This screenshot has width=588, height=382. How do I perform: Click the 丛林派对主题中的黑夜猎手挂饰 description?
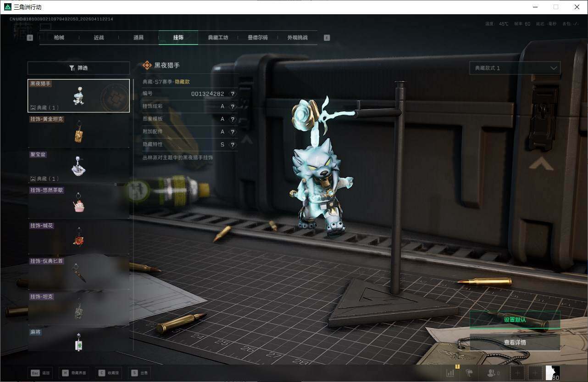[x=178, y=157]
